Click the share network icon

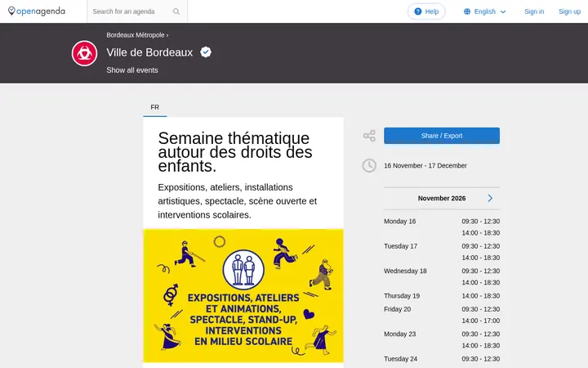point(369,136)
